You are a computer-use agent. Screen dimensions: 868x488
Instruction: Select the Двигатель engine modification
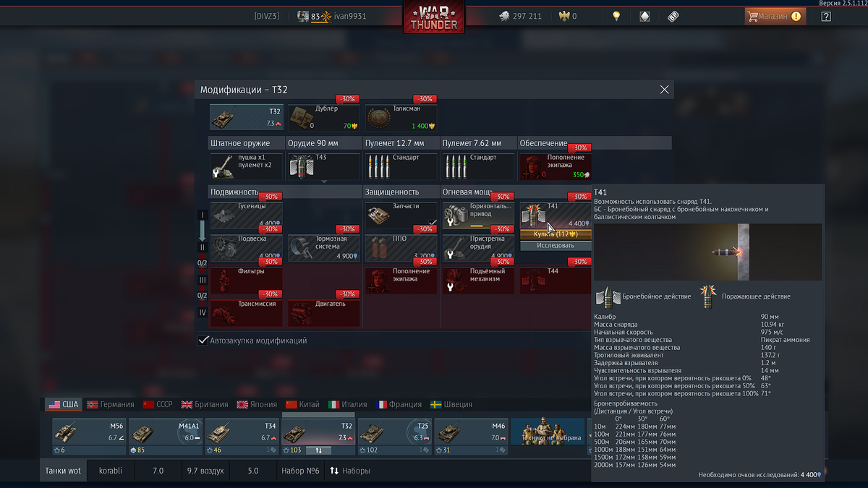[x=324, y=312]
